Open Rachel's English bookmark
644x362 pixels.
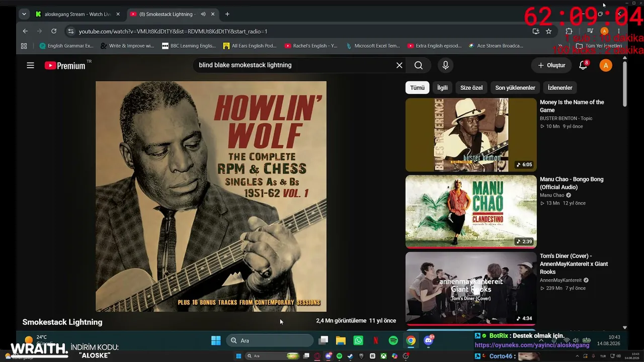[311, 46]
